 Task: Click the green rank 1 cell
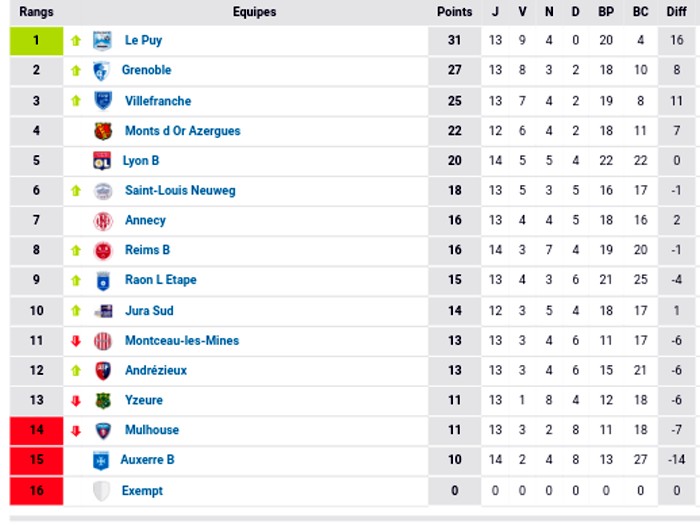[x=36, y=41]
